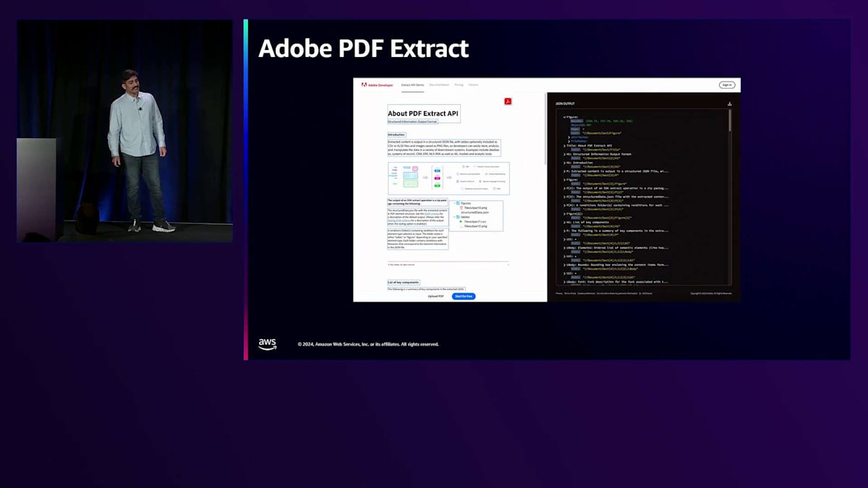Click the PDF preview vertical scrollbar
868x488 pixels.
pos(545,130)
